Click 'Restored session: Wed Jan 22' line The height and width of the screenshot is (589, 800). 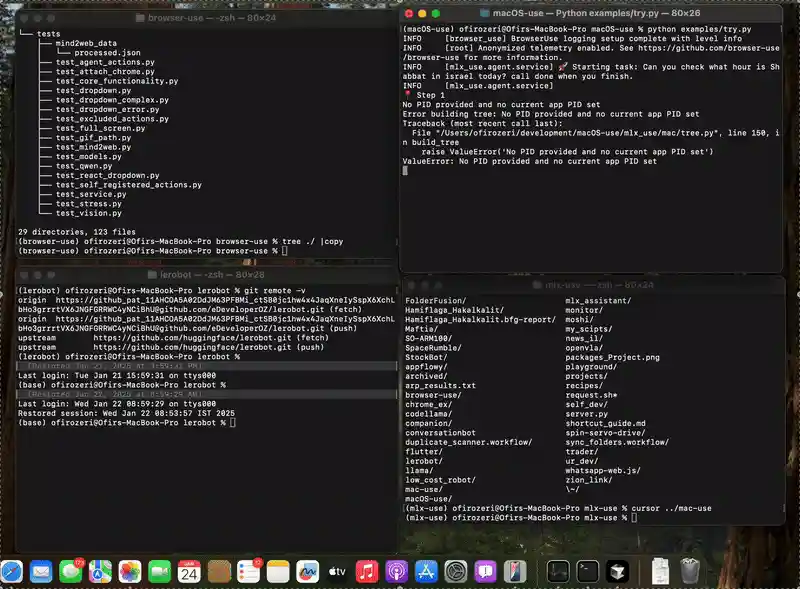[127, 413]
